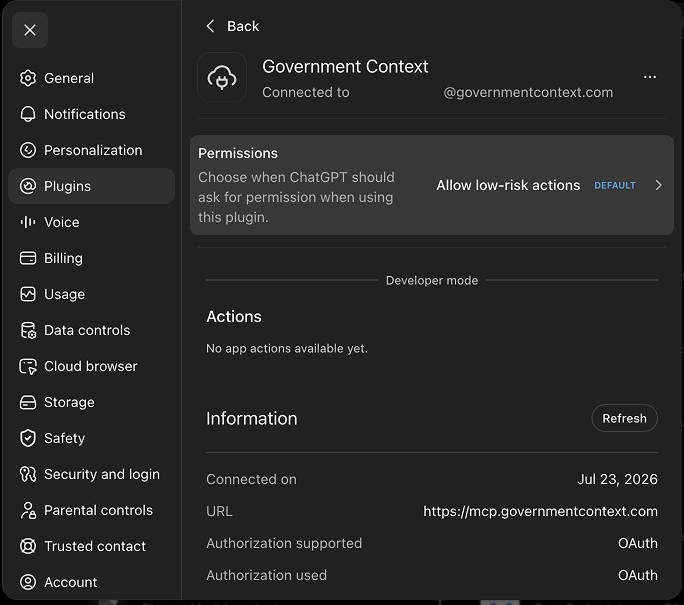684x605 pixels.
Task: Click the Government Context plugin cloud icon
Action: 222,77
